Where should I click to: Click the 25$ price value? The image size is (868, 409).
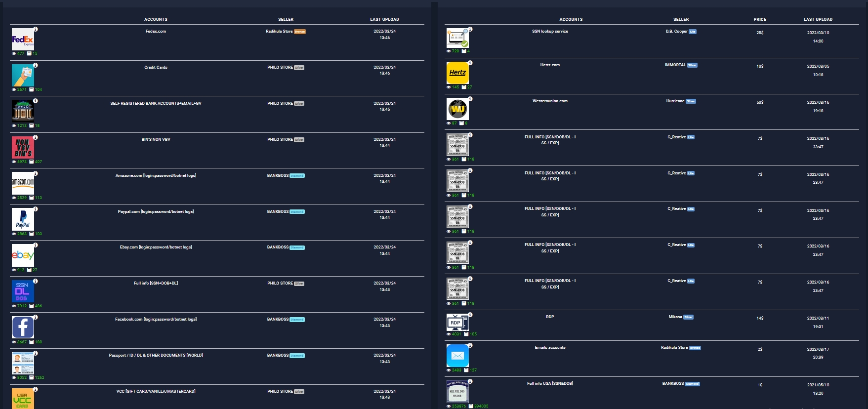tap(760, 33)
